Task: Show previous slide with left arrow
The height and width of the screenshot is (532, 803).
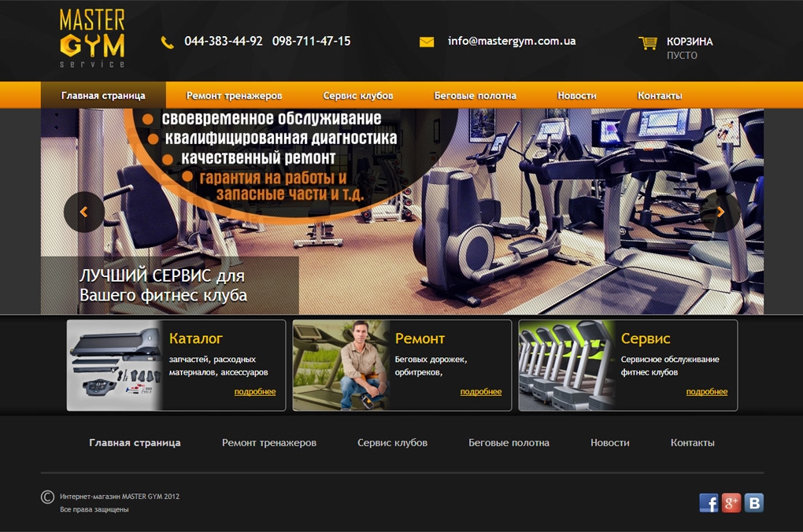Action: tap(83, 212)
